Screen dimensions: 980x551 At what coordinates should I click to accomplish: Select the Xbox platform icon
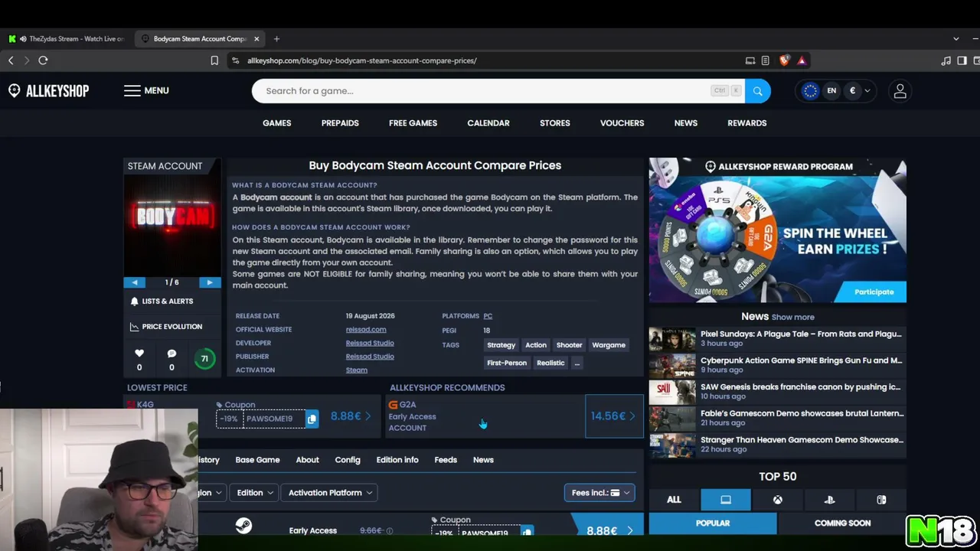[x=777, y=500]
